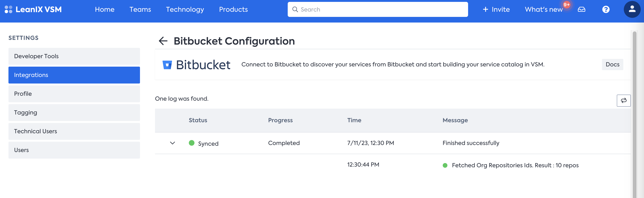Open What's new notifications

click(x=543, y=9)
